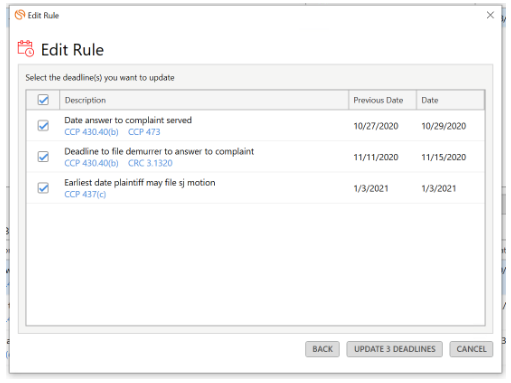
Task: Click the CANCEL button
Action: (471, 349)
